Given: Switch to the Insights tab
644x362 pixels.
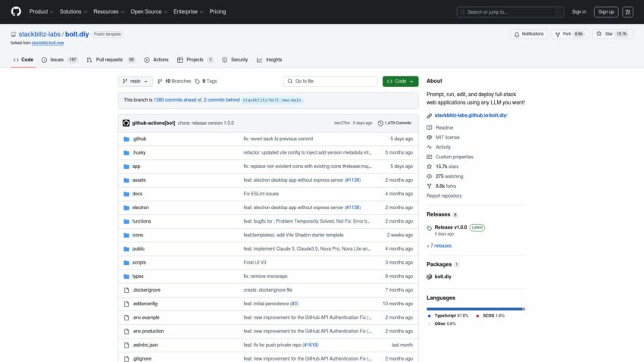Looking at the screenshot, I should 270,60.
